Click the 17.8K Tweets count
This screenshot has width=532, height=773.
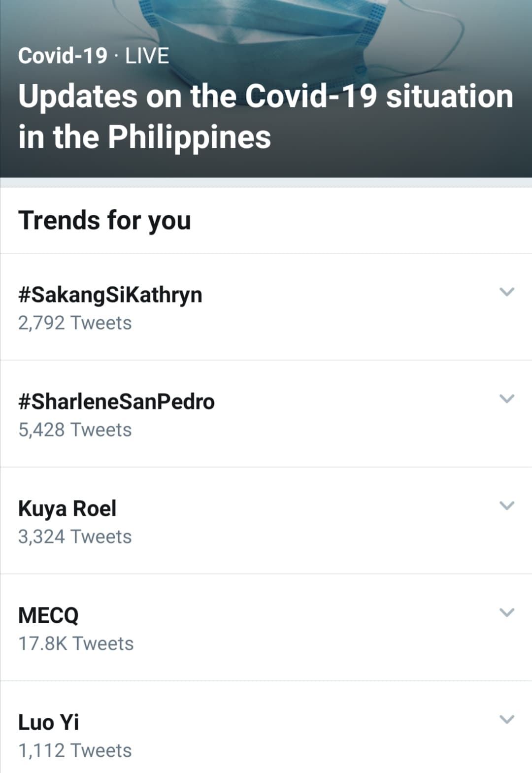[76, 644]
